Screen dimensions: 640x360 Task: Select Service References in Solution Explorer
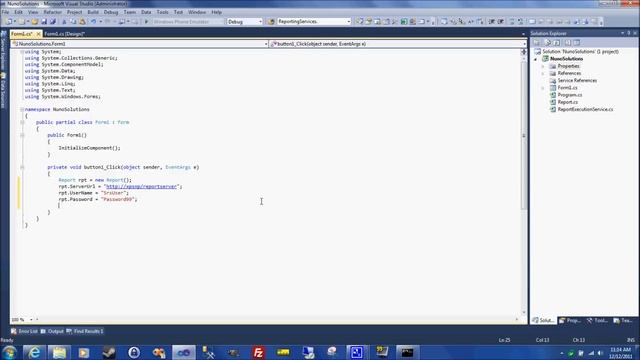coord(577,80)
